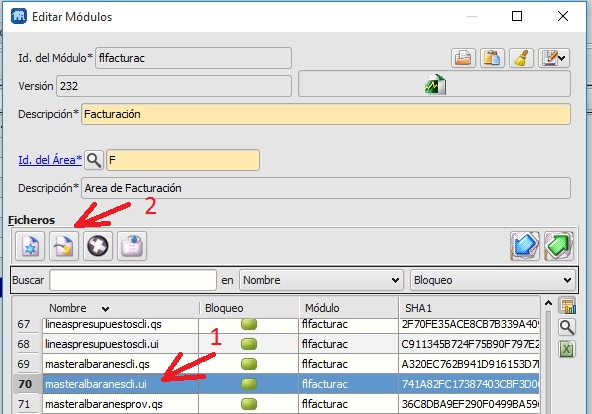The width and height of the screenshot is (592, 414).
Task: Open the Nombre search field dropdown
Action: 321,280
